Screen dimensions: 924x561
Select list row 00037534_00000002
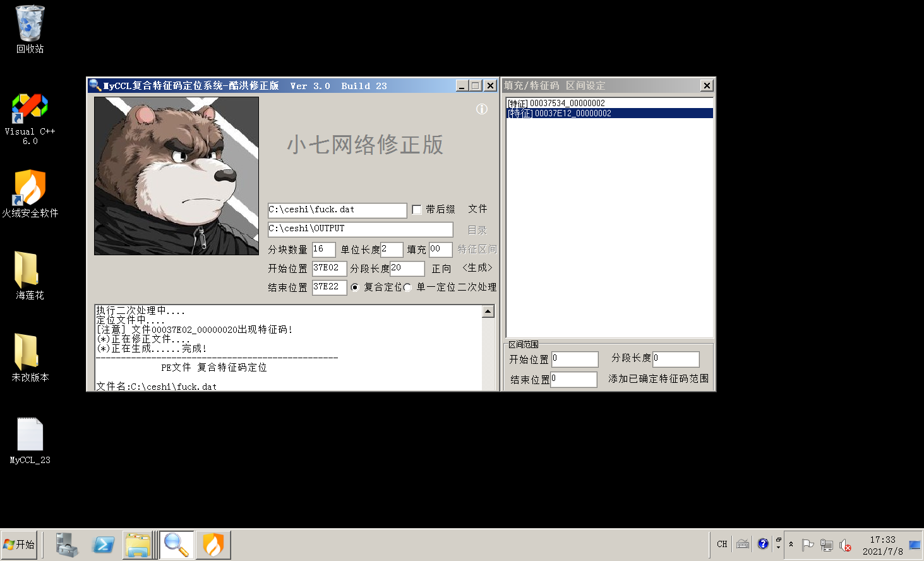pyautogui.click(x=609, y=104)
